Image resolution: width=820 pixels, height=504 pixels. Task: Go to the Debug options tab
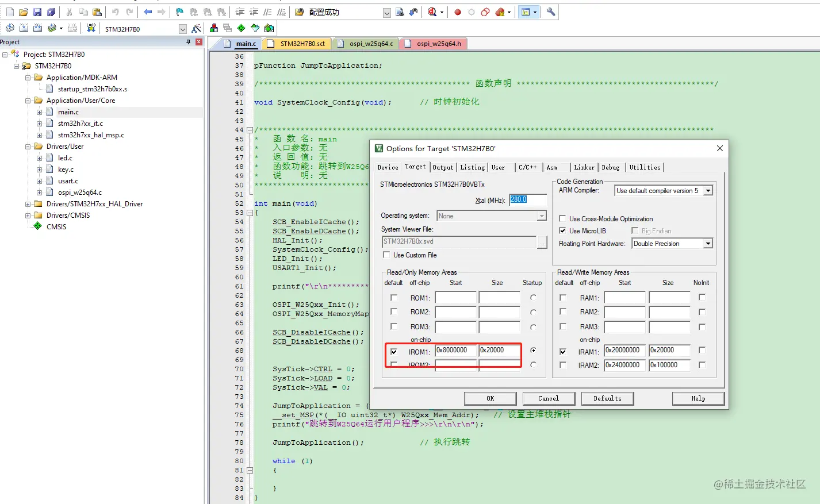tap(611, 167)
